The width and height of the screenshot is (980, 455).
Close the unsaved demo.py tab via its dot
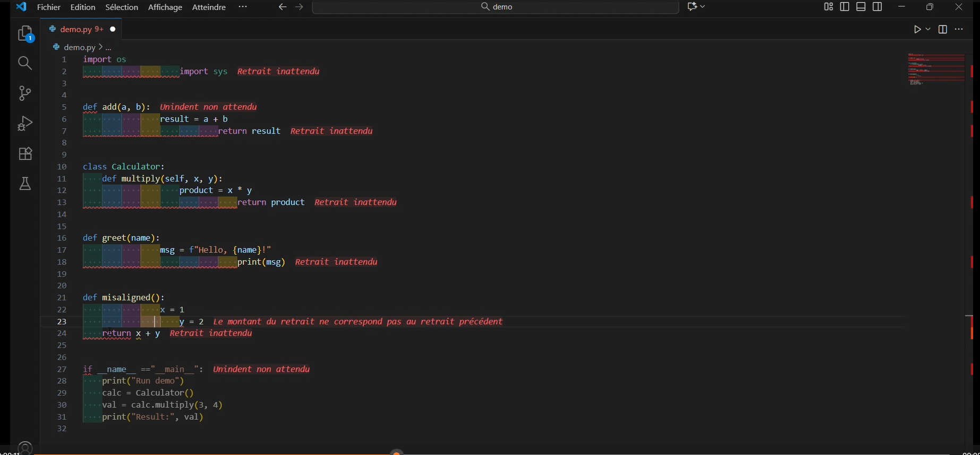pyautogui.click(x=113, y=29)
